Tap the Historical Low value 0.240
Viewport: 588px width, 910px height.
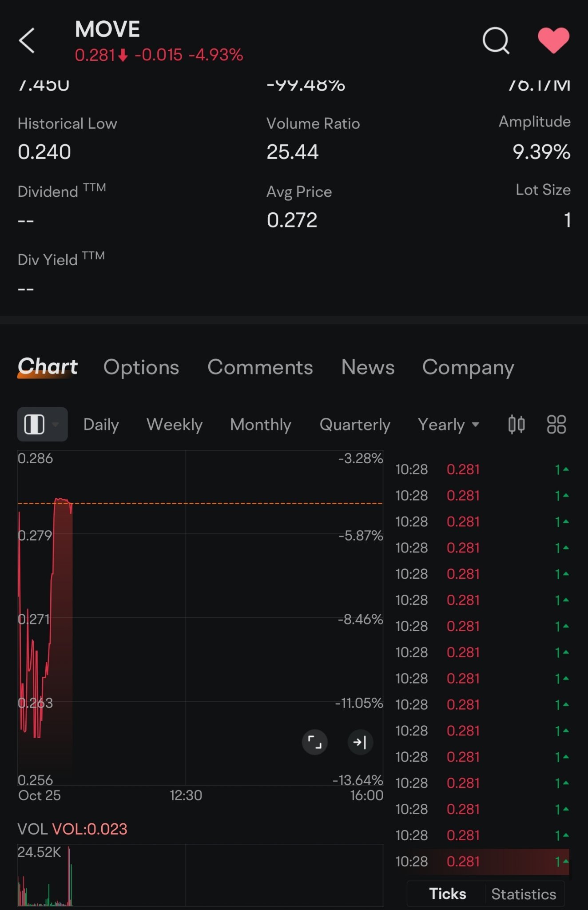point(44,152)
